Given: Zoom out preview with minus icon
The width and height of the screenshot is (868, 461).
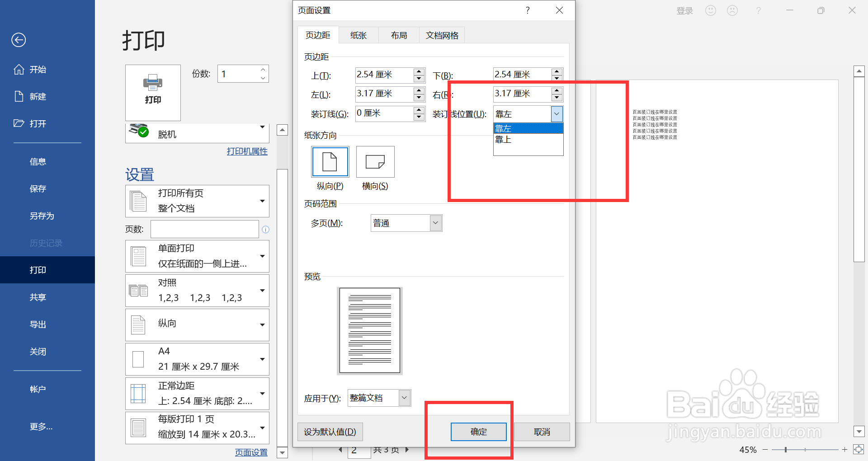Looking at the screenshot, I should point(765,450).
